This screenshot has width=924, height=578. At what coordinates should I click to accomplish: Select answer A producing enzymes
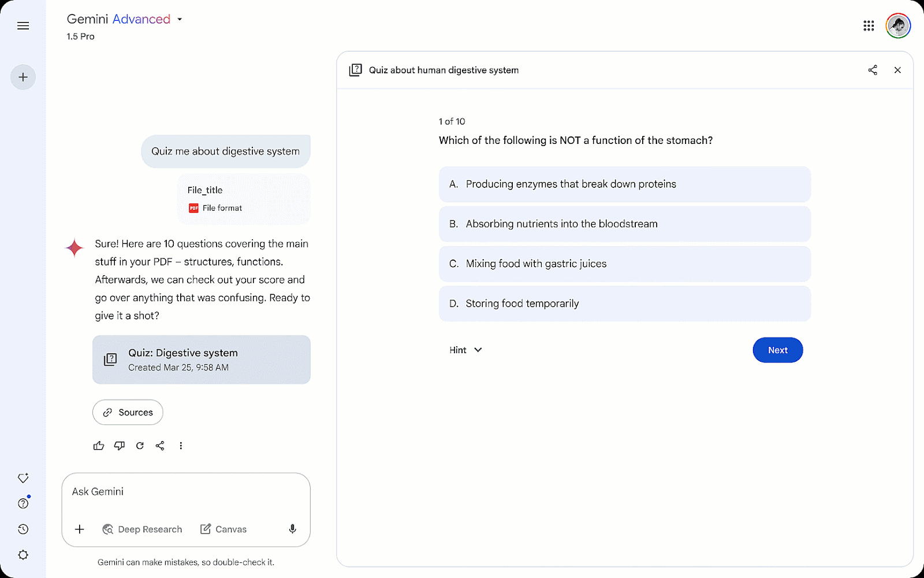click(x=625, y=184)
